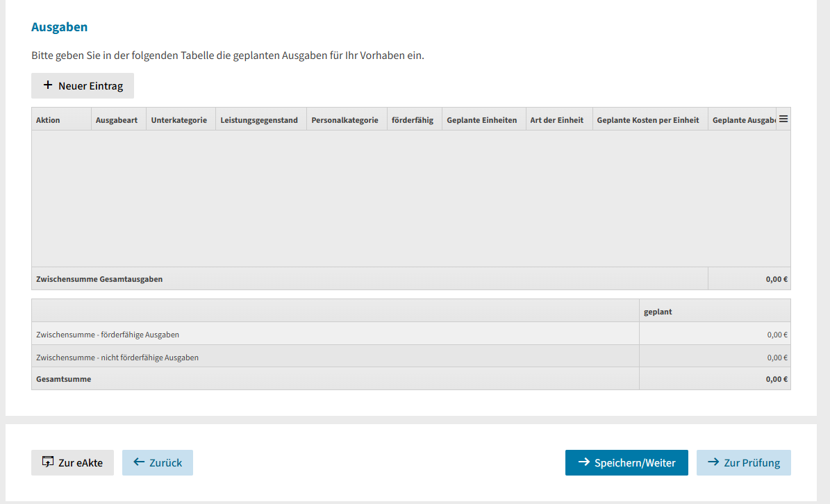Click the Geplante Ausgaben column header
The height and width of the screenshot is (504, 830).
[742, 120]
